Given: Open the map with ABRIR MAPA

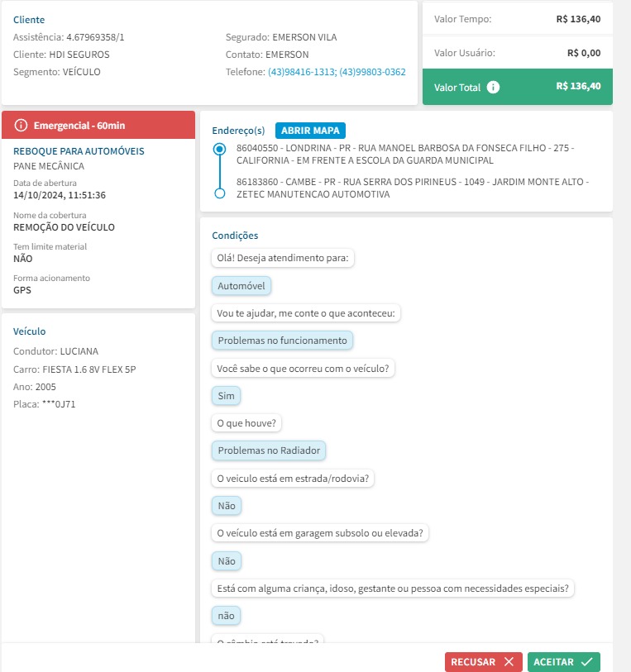Looking at the screenshot, I should [x=310, y=131].
